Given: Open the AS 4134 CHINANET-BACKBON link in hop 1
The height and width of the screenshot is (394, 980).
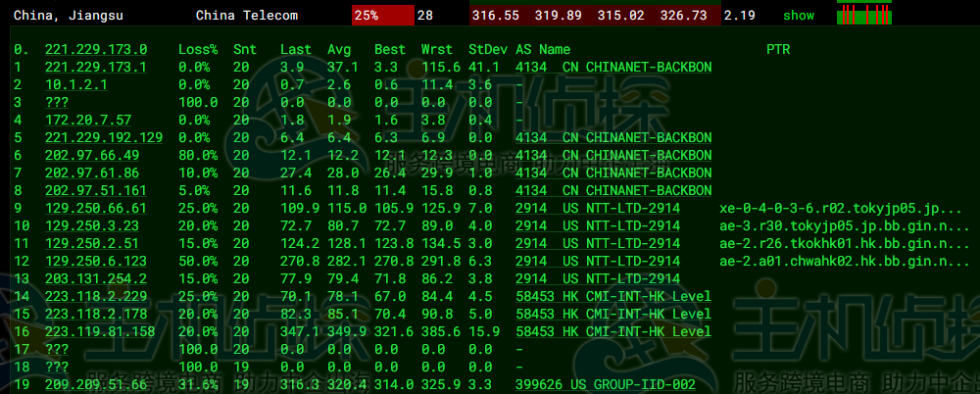Looking at the screenshot, I should pyautogui.click(x=613, y=67).
